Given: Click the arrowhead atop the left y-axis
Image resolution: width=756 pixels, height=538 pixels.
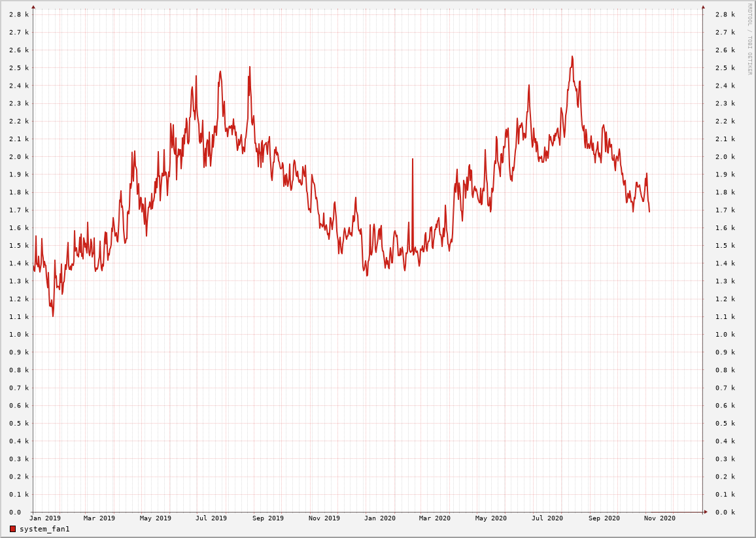Looking at the screenshot, I should [x=33, y=7].
